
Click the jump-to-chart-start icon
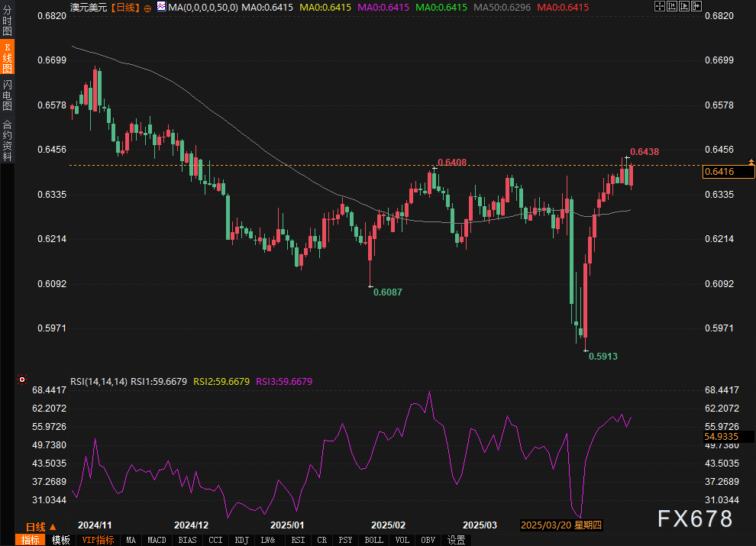pyautogui.click(x=672, y=6)
